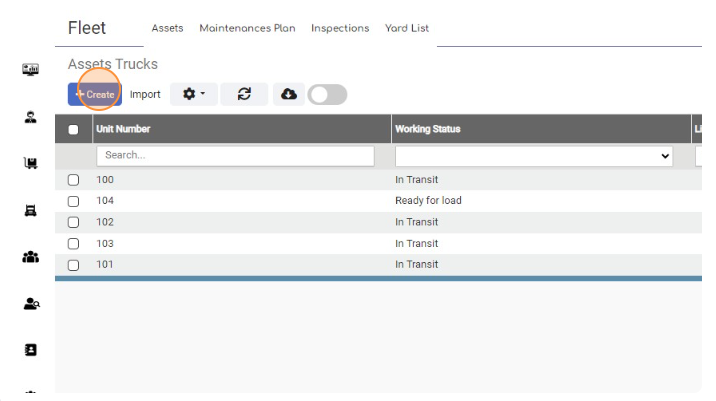Click In Transit status of unit 101
This screenshot has width=716, height=401.
[416, 264]
